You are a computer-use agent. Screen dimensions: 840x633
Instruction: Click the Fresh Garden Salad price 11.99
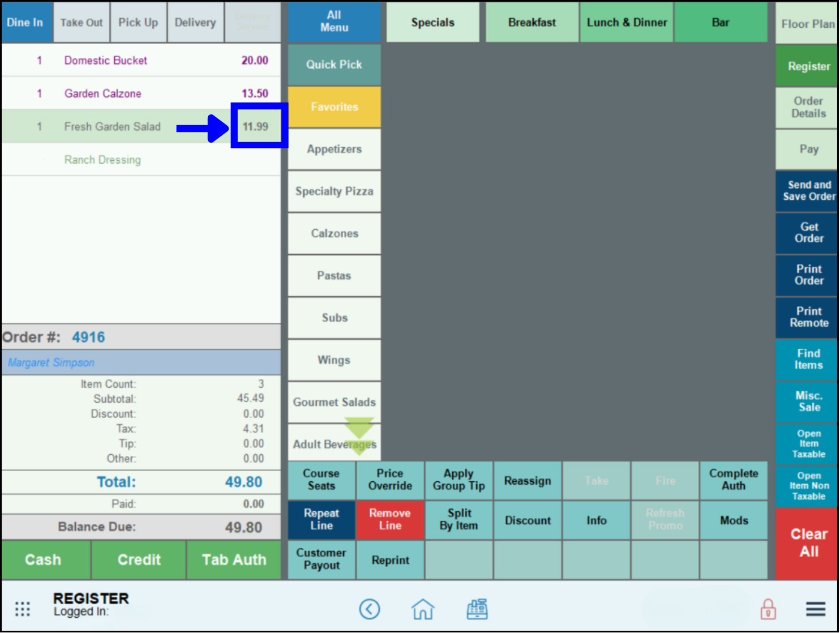tap(256, 127)
